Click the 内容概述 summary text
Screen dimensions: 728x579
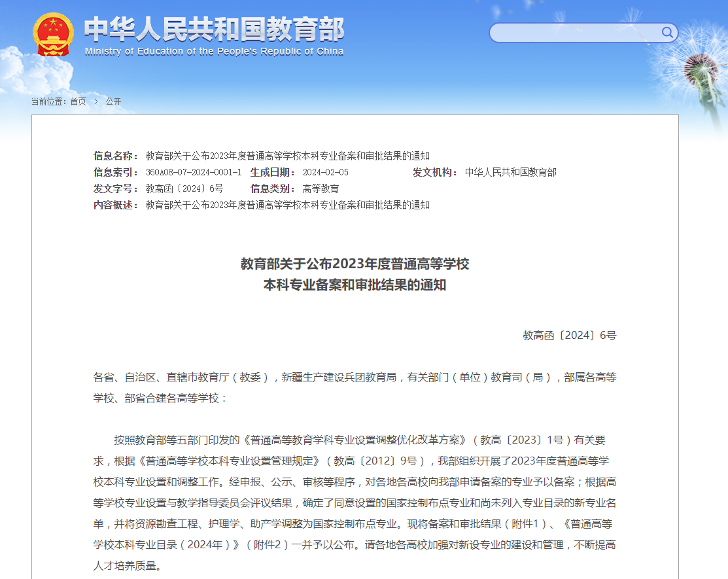tap(287, 205)
